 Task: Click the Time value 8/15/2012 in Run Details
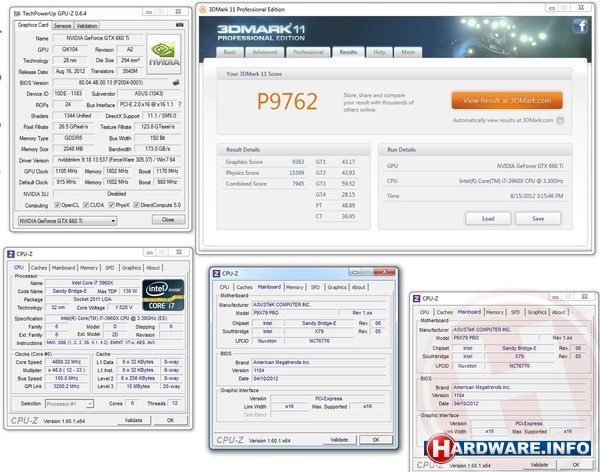536,196
